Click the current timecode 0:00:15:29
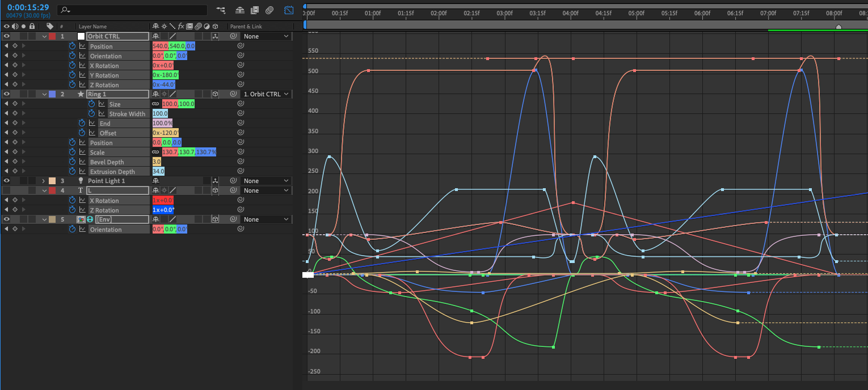 tap(28, 7)
